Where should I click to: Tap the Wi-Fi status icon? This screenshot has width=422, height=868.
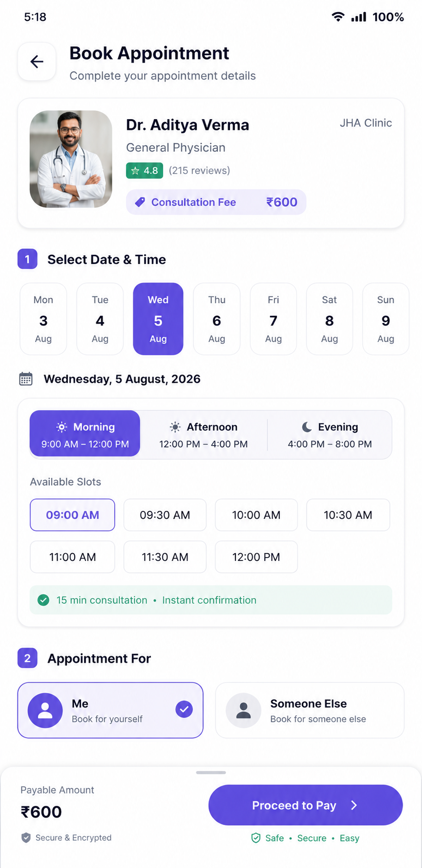pyautogui.click(x=338, y=17)
